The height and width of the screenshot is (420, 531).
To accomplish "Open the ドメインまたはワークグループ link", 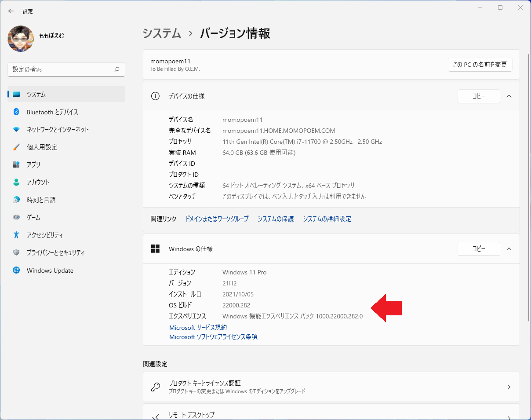I will [217, 219].
